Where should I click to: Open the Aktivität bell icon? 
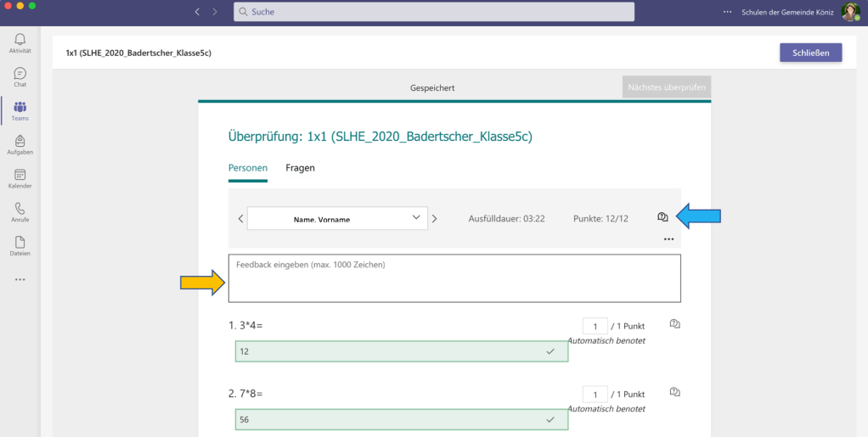click(x=20, y=42)
